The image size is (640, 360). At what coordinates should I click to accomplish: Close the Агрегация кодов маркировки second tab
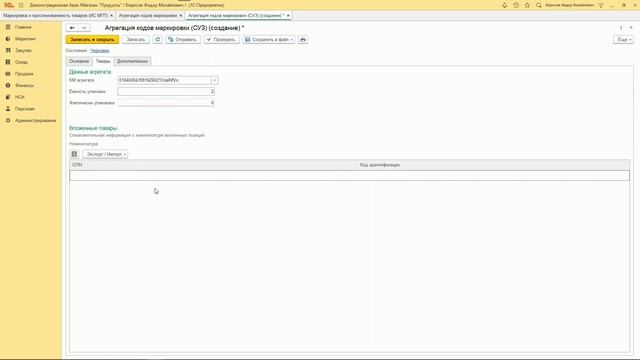pos(181,16)
